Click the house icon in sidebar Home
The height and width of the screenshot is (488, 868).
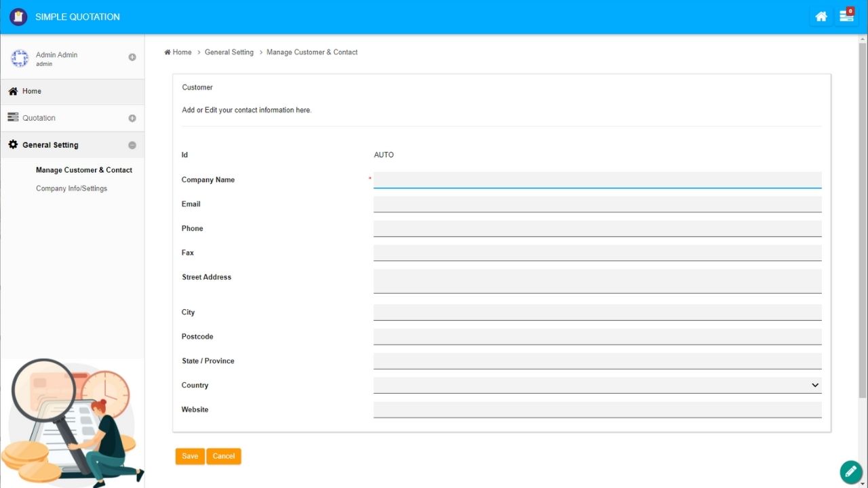[x=13, y=91]
